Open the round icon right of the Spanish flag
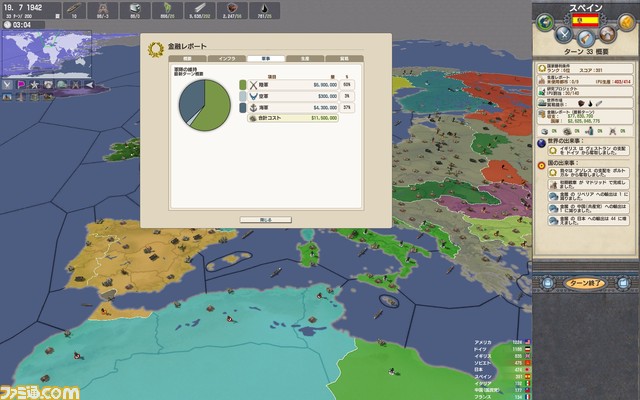Image resolution: width=640 pixels, height=400 pixels. pos(607,34)
